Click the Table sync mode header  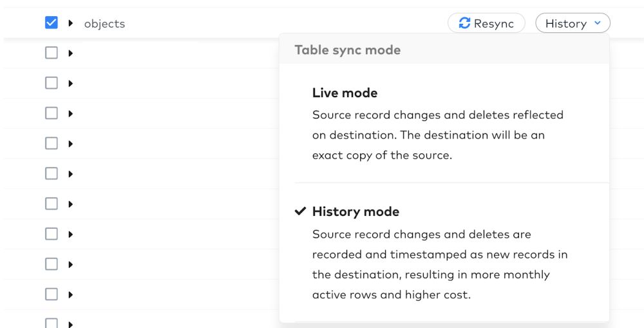coord(348,50)
